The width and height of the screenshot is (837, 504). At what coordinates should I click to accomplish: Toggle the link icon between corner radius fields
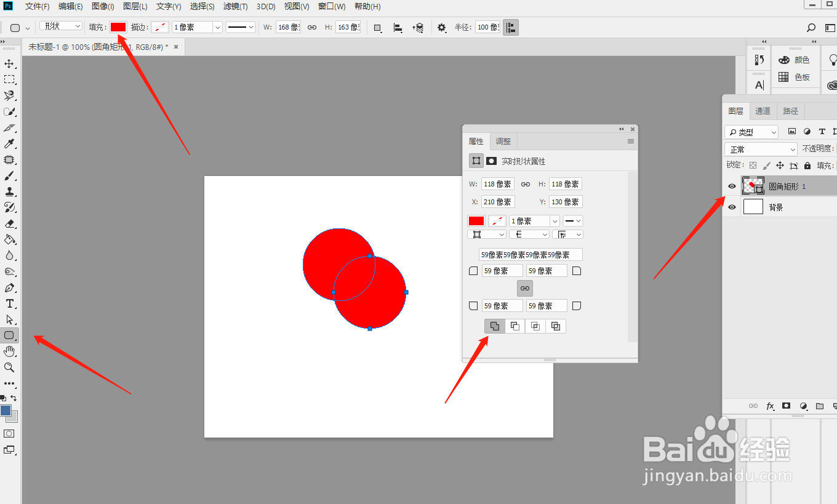coord(524,287)
